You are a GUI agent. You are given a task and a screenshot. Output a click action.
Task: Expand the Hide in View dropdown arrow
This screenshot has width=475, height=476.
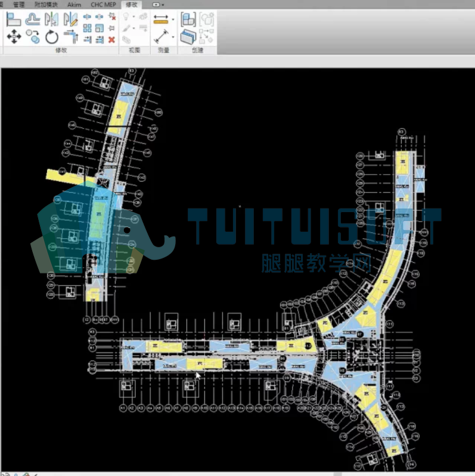[134, 17]
